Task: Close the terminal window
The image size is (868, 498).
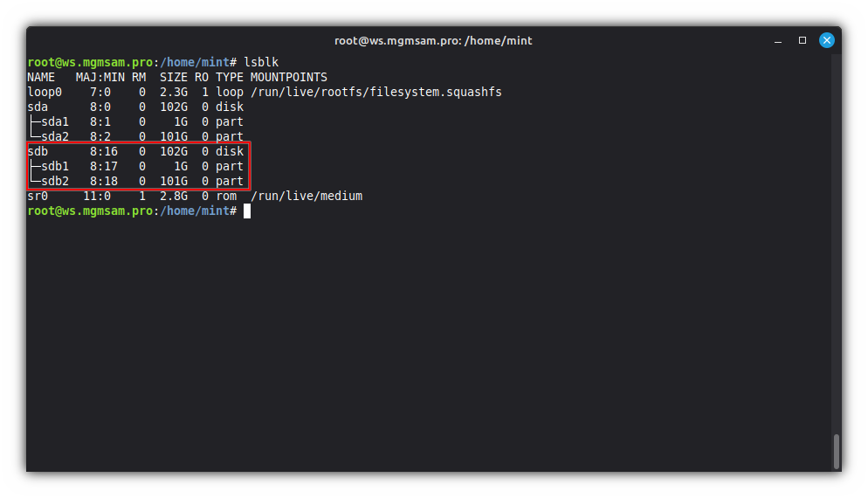Action: (x=826, y=40)
